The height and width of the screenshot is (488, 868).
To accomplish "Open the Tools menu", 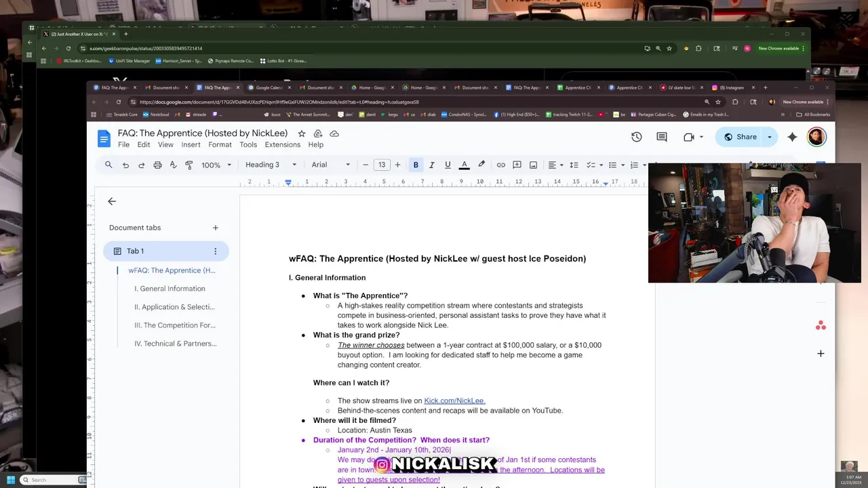I will (x=248, y=144).
